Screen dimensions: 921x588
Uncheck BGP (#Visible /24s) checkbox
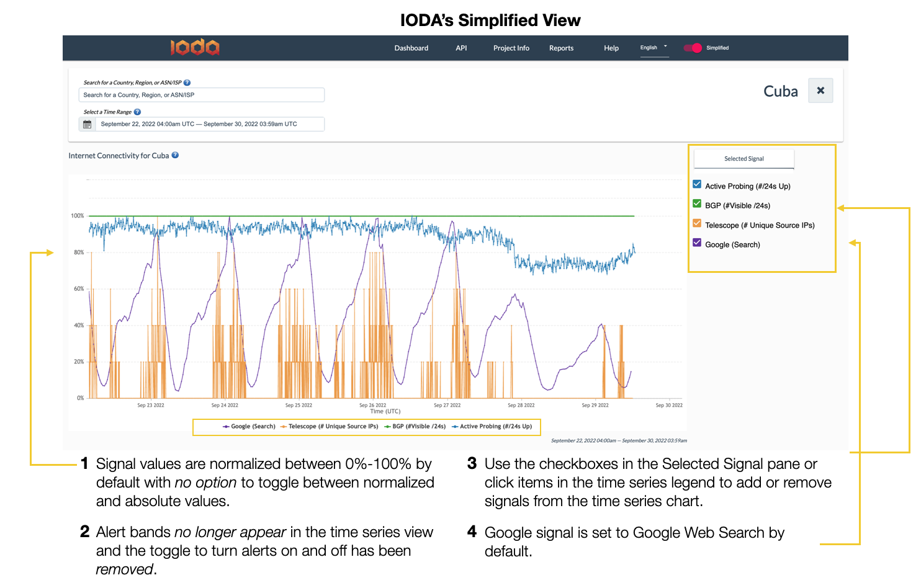coord(697,203)
